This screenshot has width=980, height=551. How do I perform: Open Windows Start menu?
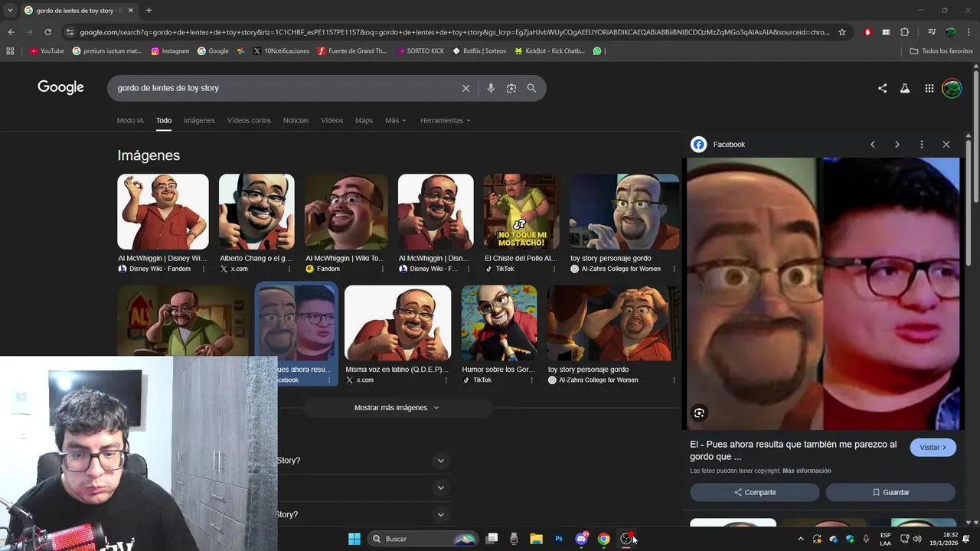354,539
